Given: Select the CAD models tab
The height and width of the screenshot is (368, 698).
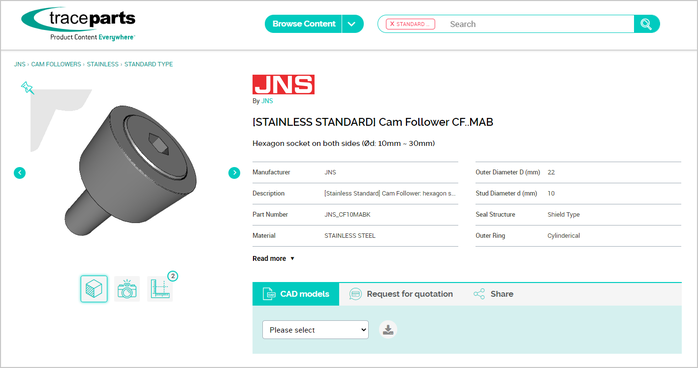Looking at the screenshot, I should [x=296, y=294].
